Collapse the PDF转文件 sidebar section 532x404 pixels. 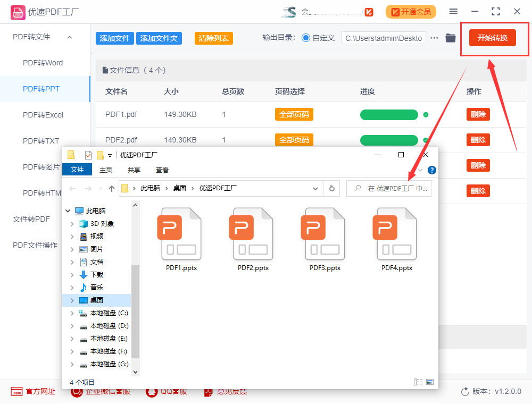click(70, 37)
